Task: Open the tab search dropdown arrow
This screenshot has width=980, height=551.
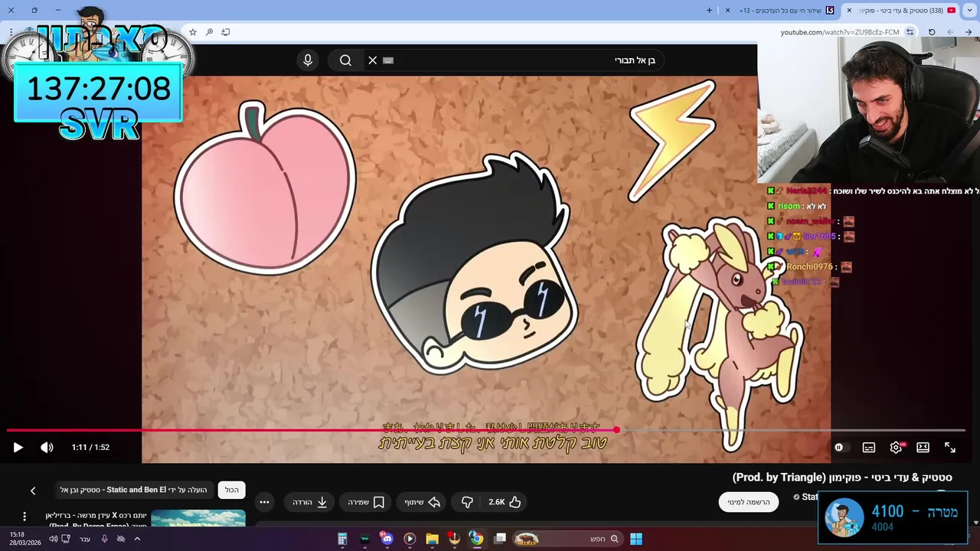Action: (969, 10)
